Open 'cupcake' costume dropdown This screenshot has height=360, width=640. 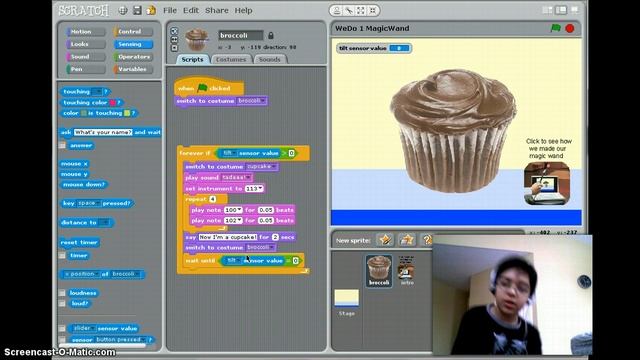(x=262, y=167)
